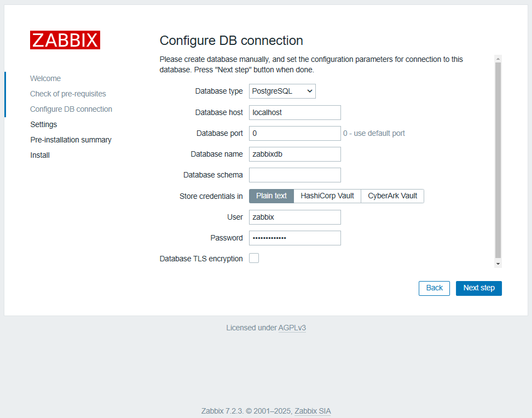The height and width of the screenshot is (418, 532).
Task: Edit the Database name field
Action: tap(295, 154)
